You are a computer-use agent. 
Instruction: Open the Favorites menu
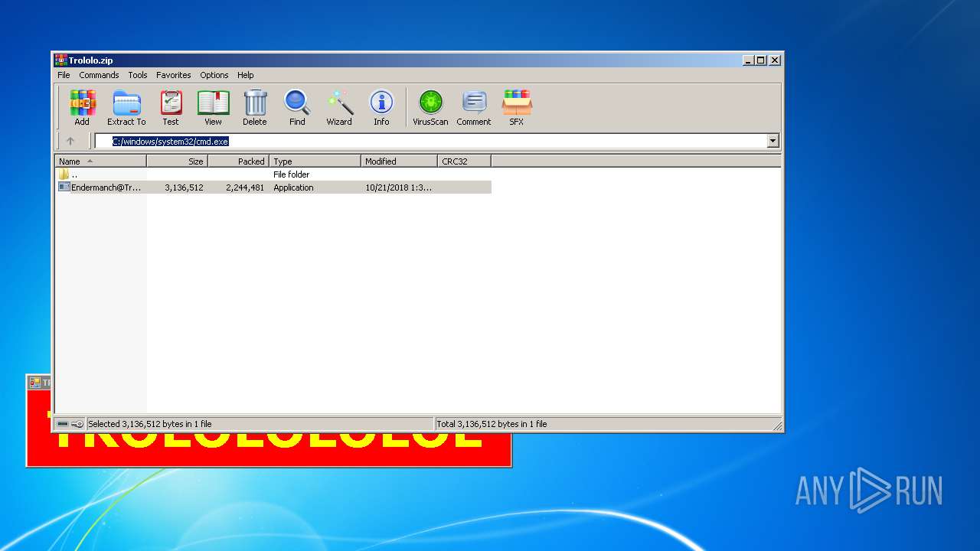(x=174, y=75)
